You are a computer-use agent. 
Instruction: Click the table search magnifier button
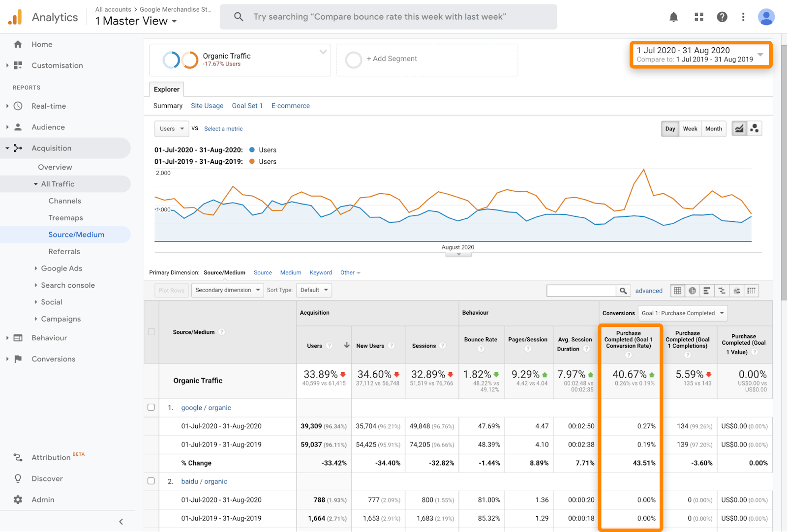[x=623, y=291]
